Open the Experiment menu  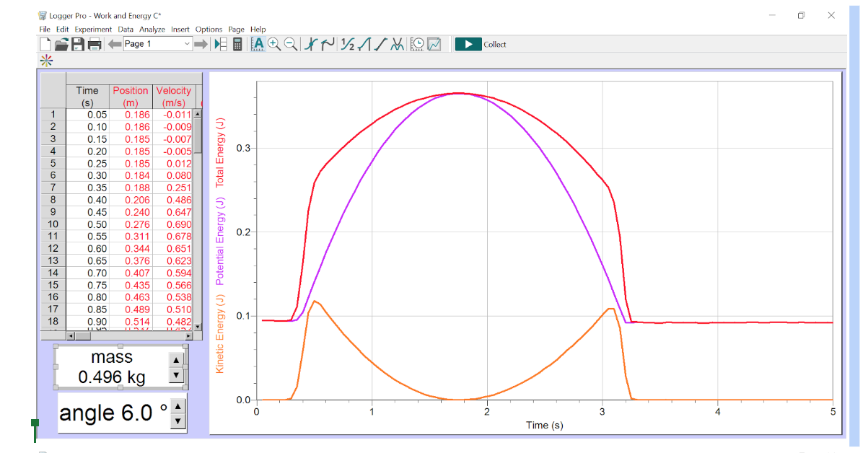point(93,30)
